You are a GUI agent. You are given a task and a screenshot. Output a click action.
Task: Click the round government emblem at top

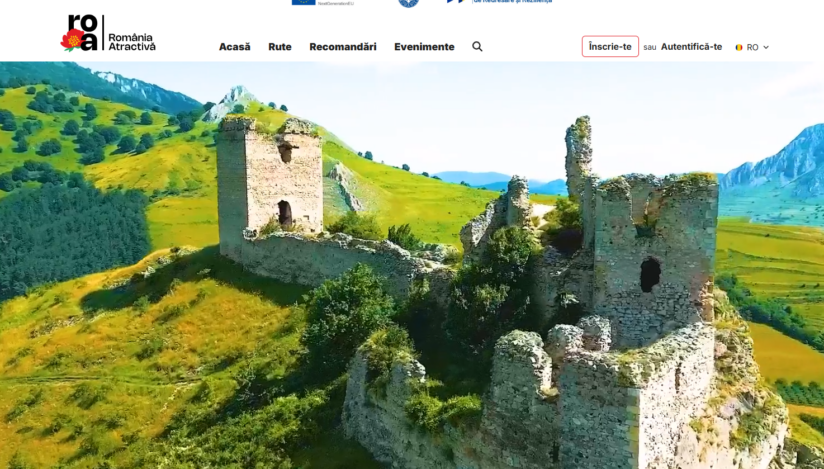click(408, 3)
